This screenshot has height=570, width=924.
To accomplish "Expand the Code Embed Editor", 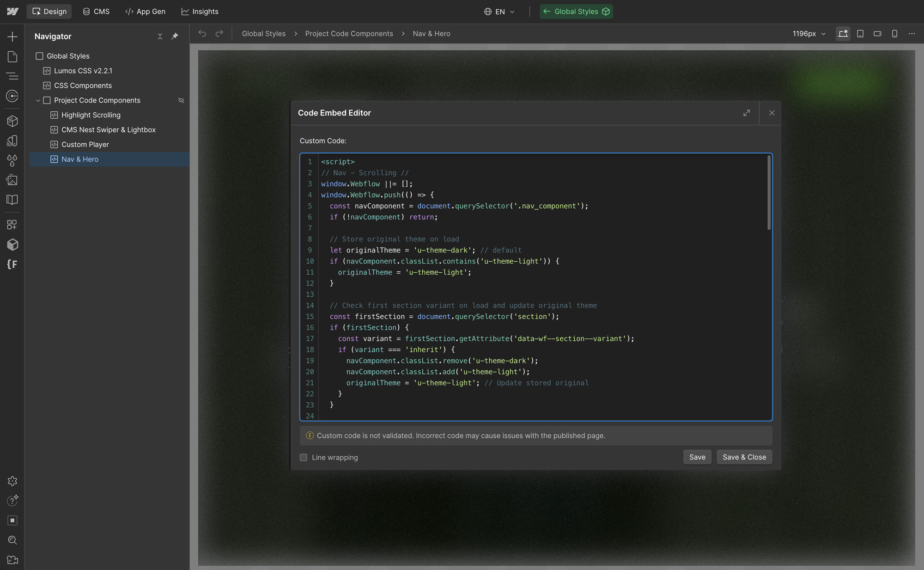I will coord(747,113).
